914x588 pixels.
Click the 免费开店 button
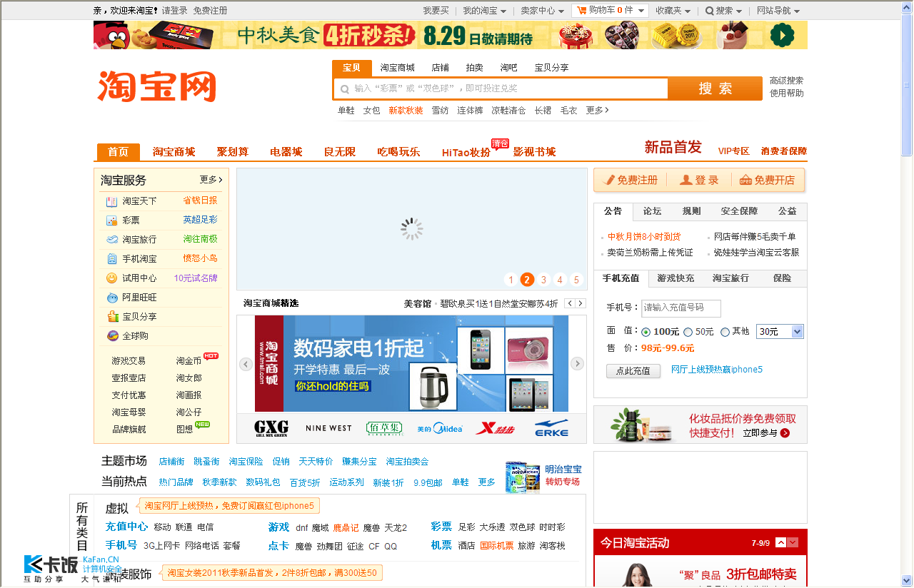tap(767, 180)
